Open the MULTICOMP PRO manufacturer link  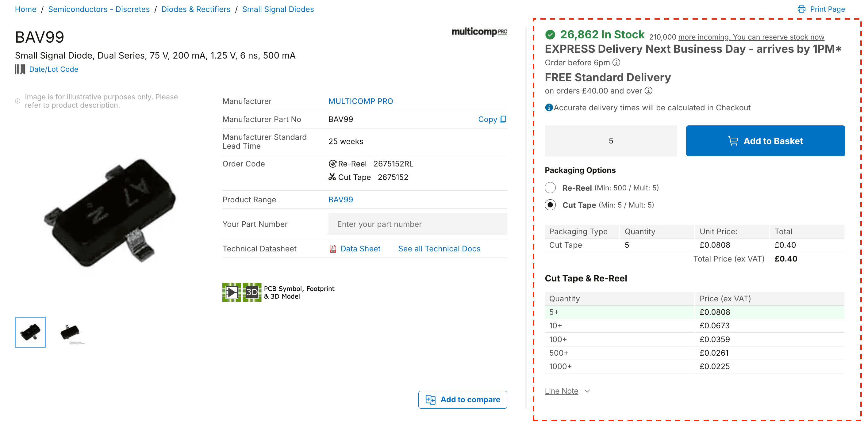click(x=361, y=101)
